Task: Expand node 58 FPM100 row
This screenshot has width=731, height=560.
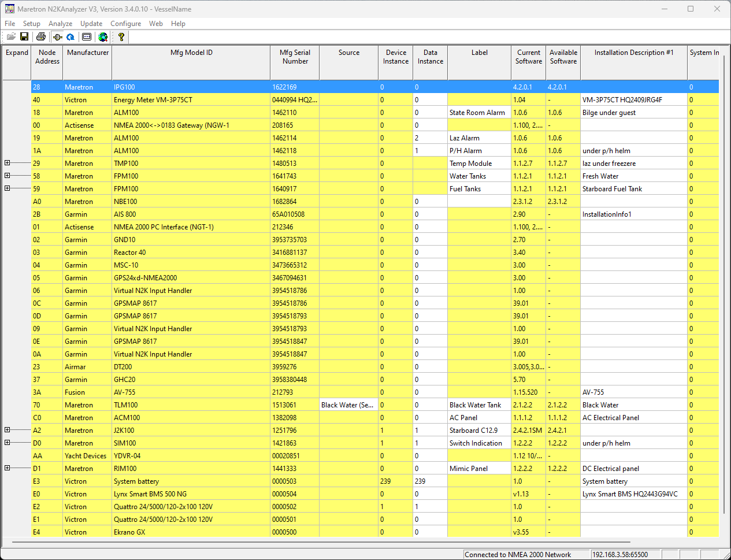Action: coord(7,176)
